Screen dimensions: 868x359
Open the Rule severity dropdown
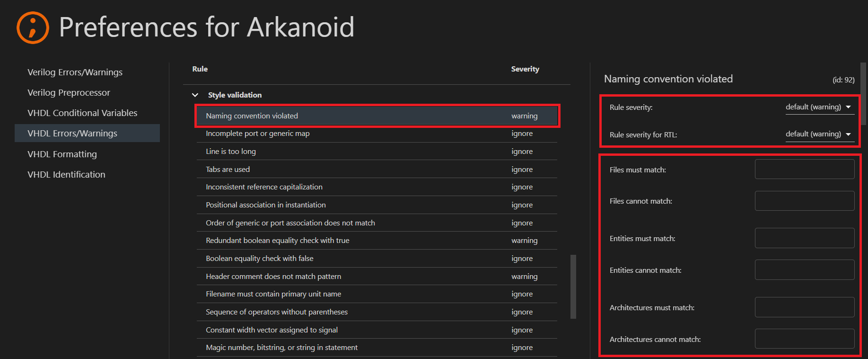(818, 107)
